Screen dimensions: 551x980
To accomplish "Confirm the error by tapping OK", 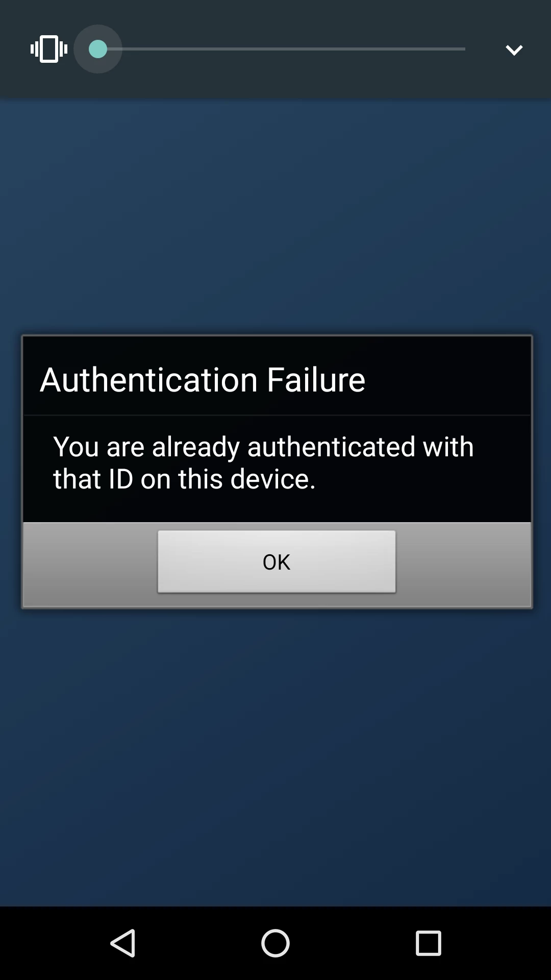I will pos(277,561).
